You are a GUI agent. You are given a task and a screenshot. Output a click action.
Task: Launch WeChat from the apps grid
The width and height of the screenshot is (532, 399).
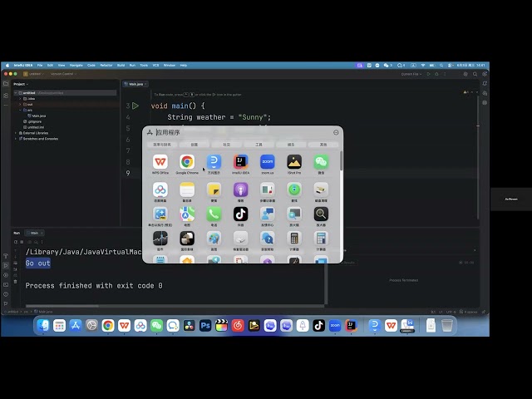[321, 162]
